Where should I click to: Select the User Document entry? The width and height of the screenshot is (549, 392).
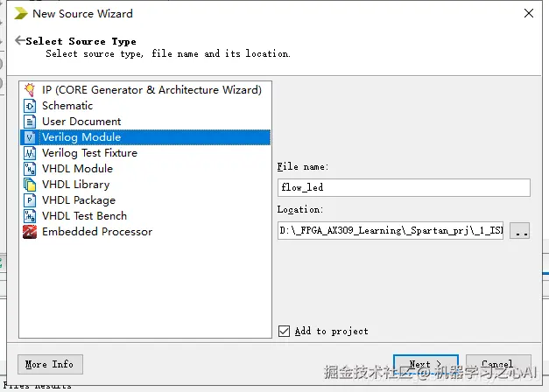click(145, 122)
